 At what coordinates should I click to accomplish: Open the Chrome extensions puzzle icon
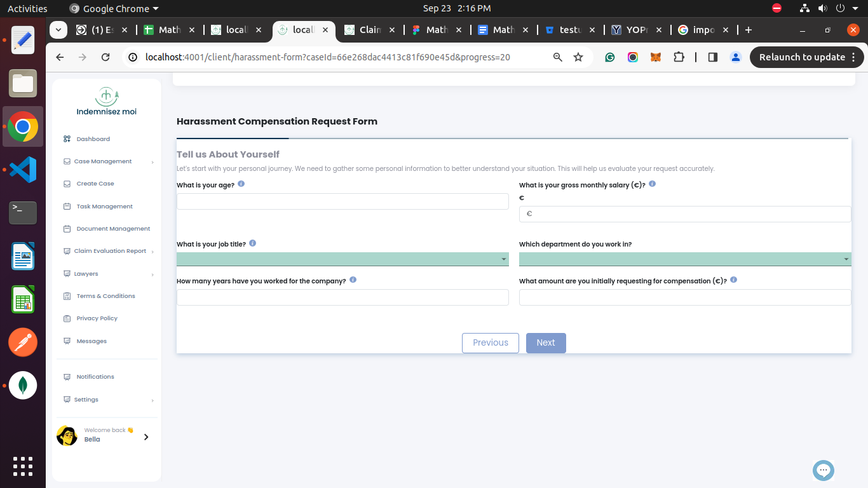[679, 57]
